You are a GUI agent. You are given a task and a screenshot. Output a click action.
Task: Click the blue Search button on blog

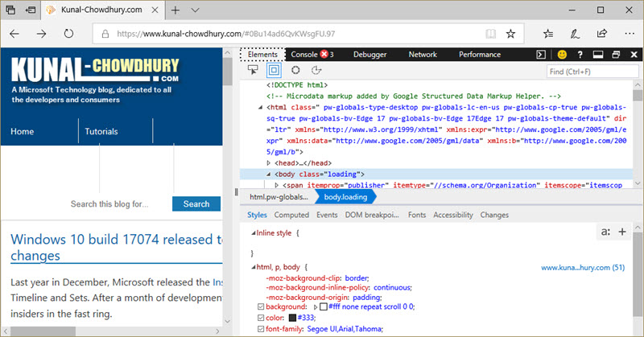coord(196,204)
